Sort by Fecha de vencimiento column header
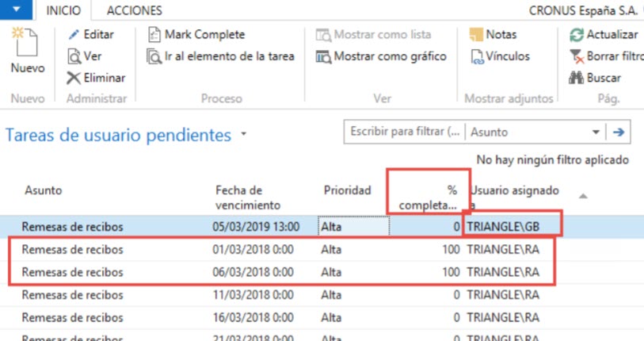Image resolution: width=644 pixels, height=341 pixels. [248, 197]
